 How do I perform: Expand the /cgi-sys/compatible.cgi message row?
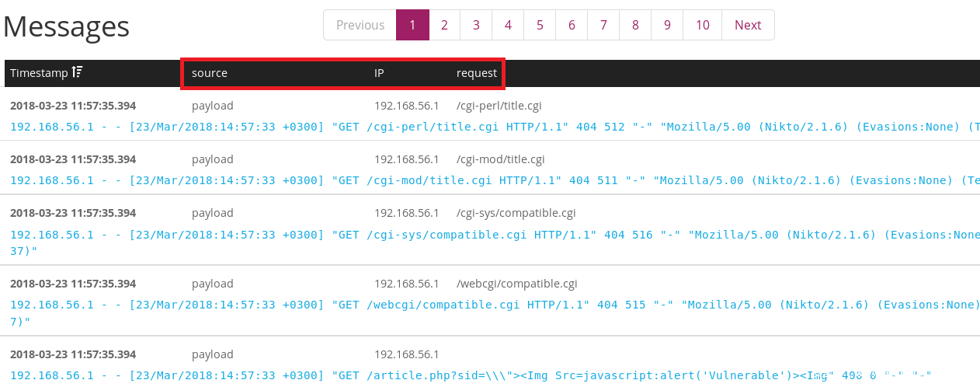(516, 213)
